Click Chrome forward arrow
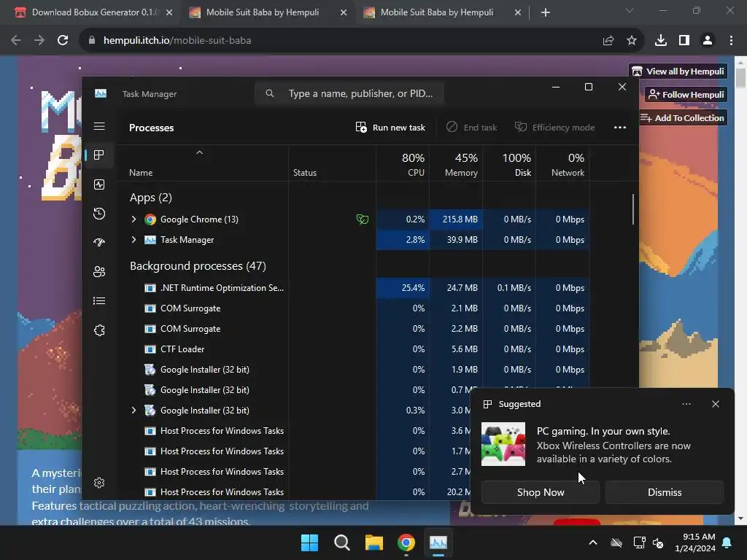 39,41
